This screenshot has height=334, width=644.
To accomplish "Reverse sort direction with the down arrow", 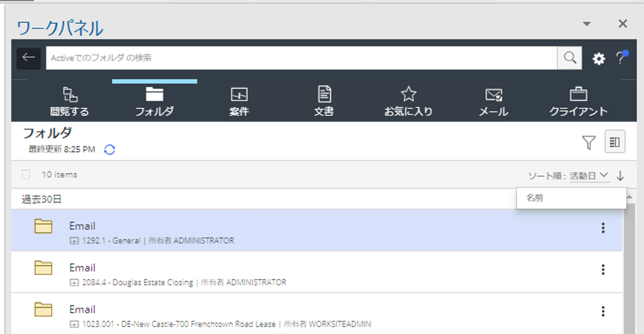I will [620, 176].
